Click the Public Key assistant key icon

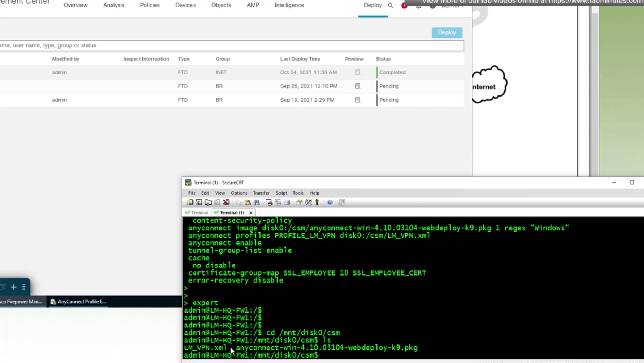click(x=317, y=202)
